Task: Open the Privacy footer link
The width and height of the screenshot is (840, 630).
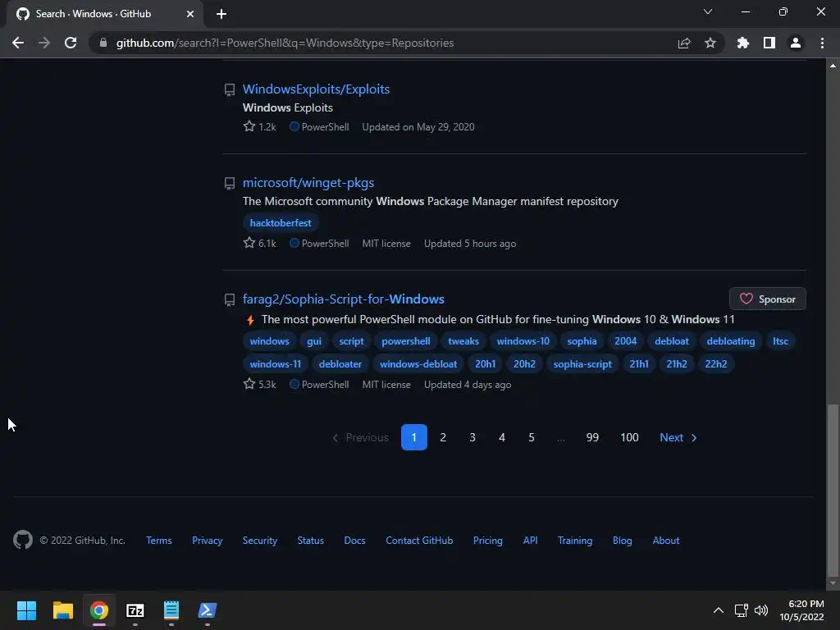Action: click(x=208, y=540)
